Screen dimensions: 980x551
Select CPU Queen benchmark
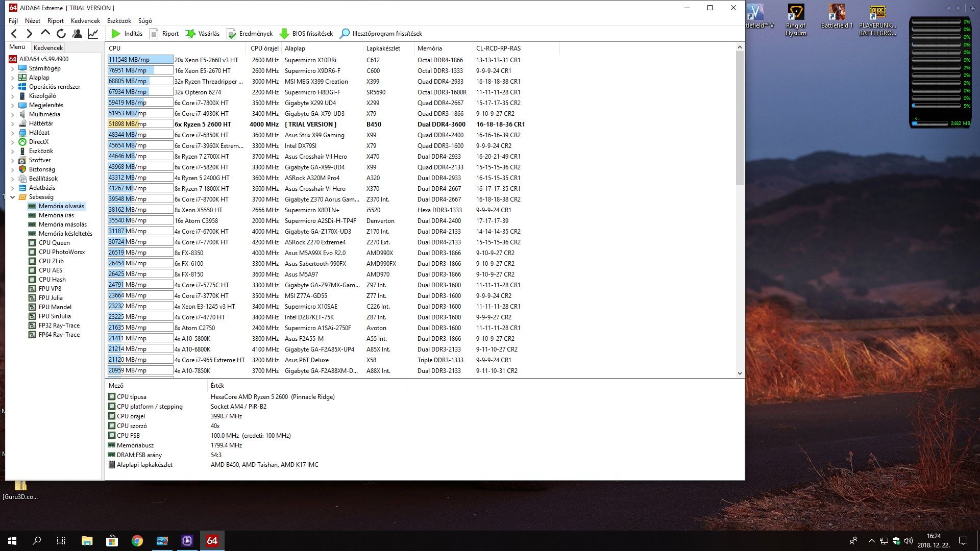pos(54,243)
